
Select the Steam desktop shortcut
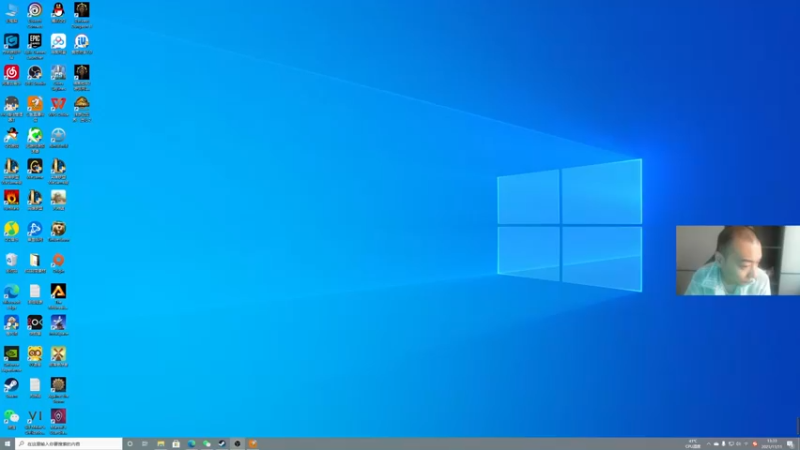pos(11,388)
